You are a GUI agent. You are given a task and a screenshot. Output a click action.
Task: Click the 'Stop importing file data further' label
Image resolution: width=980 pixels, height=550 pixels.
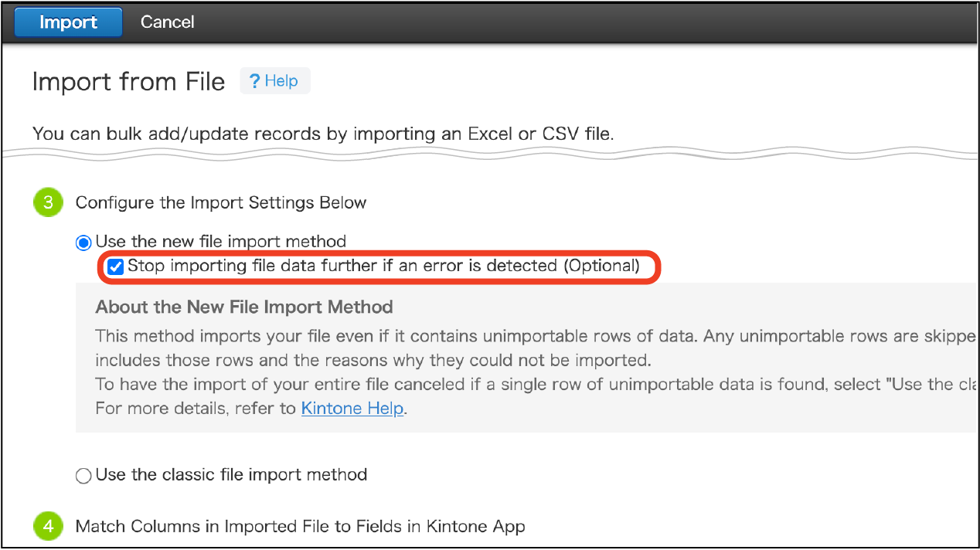383,267
